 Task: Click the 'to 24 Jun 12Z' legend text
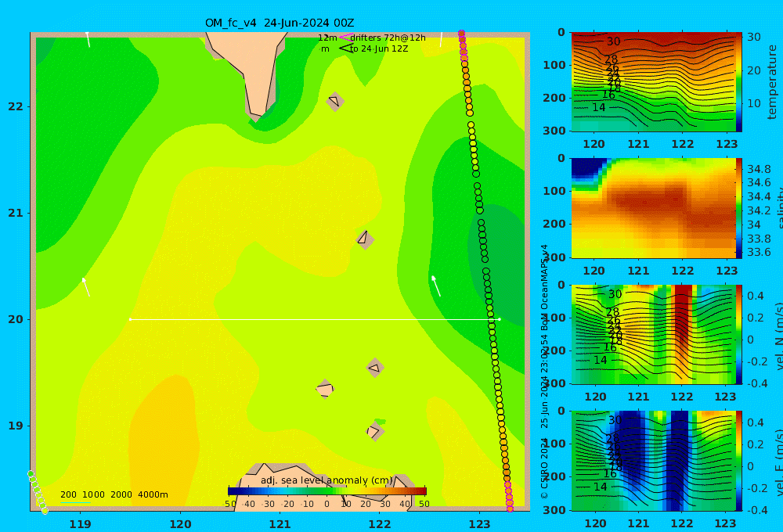[x=379, y=49]
